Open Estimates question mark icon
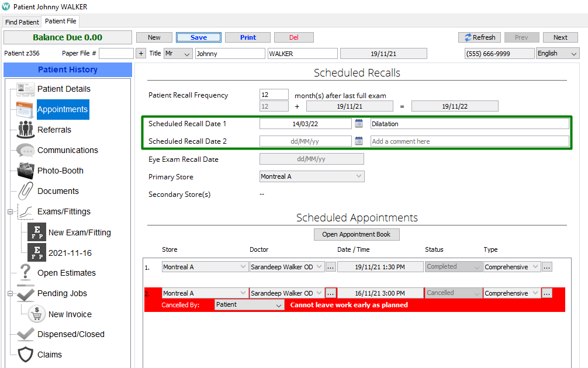588x368 pixels. 26,273
